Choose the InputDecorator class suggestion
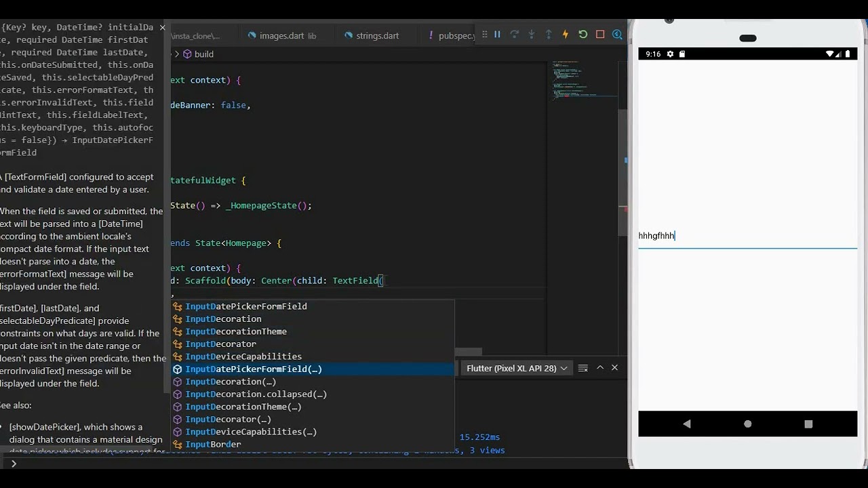 [313, 344]
